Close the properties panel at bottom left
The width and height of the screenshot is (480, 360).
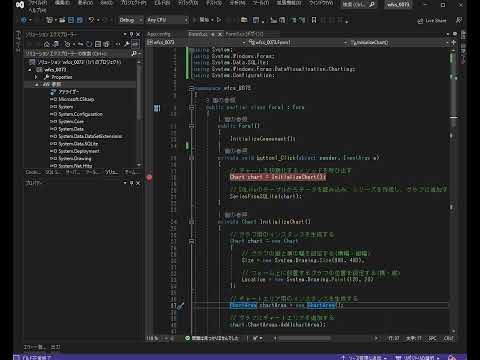pos(138,183)
